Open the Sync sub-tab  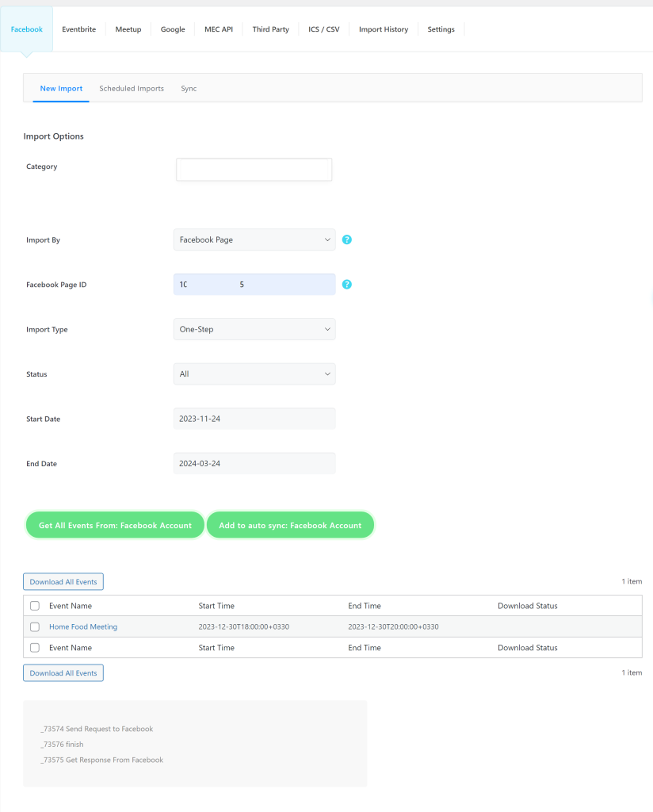coord(189,88)
